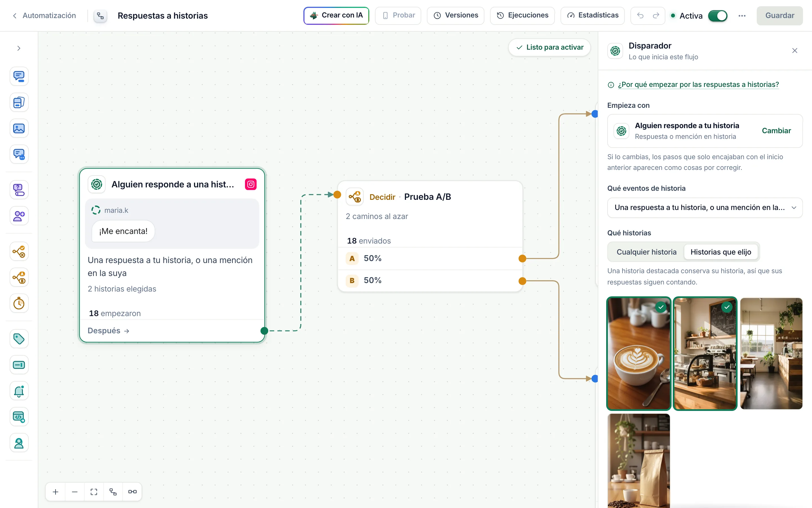Add the contact person step at sidebar bottom

point(19,443)
